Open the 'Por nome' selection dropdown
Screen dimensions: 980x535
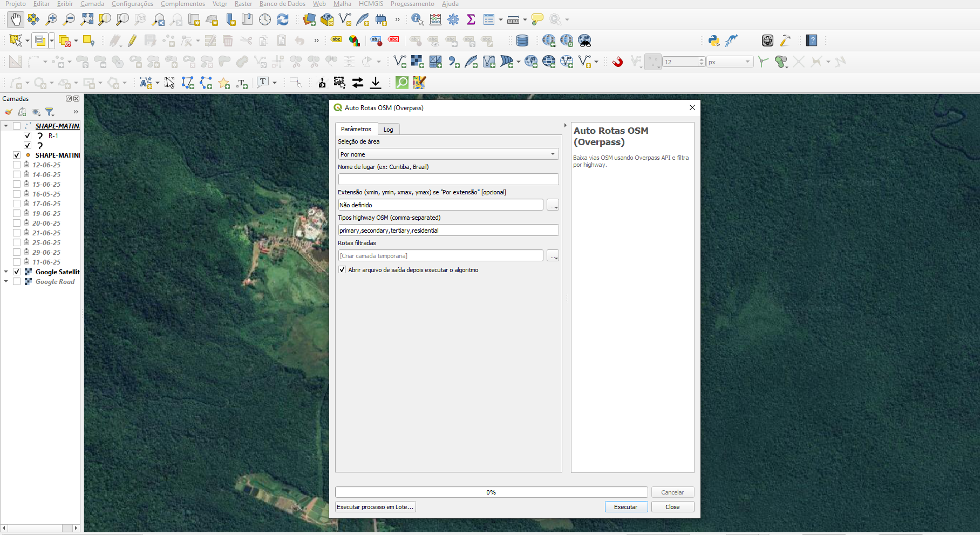pyautogui.click(x=448, y=154)
